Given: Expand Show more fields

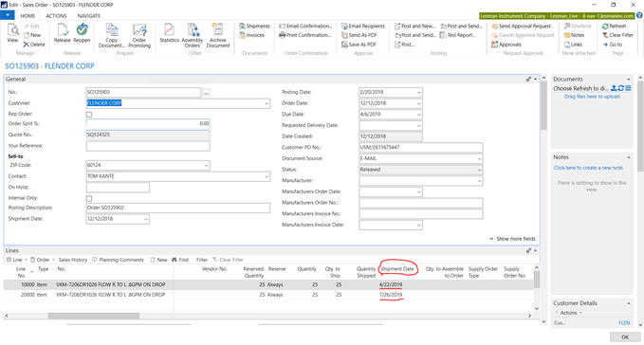Looking at the screenshot, I should pos(512,239).
